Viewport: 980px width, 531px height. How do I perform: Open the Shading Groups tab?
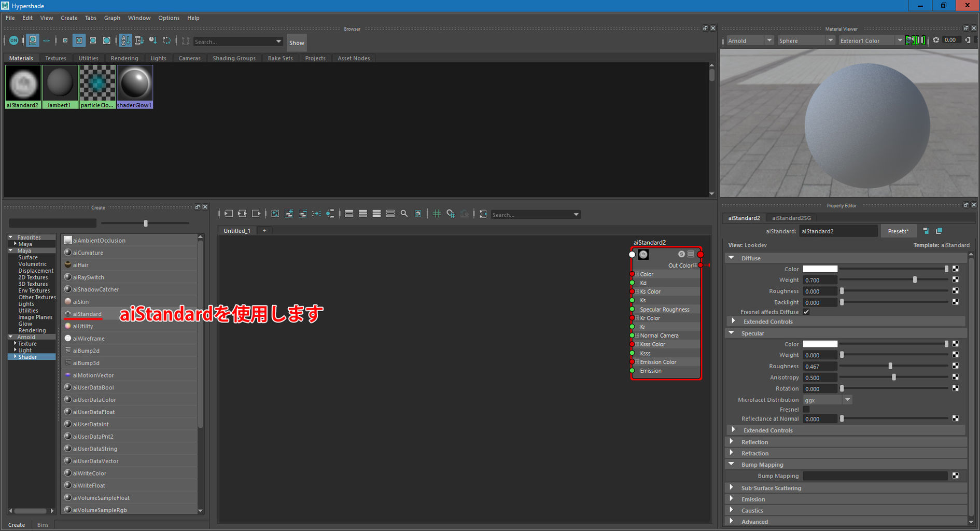(234, 58)
